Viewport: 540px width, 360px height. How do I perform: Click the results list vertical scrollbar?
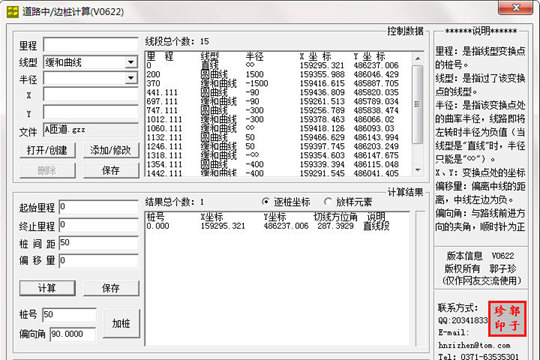(420, 278)
